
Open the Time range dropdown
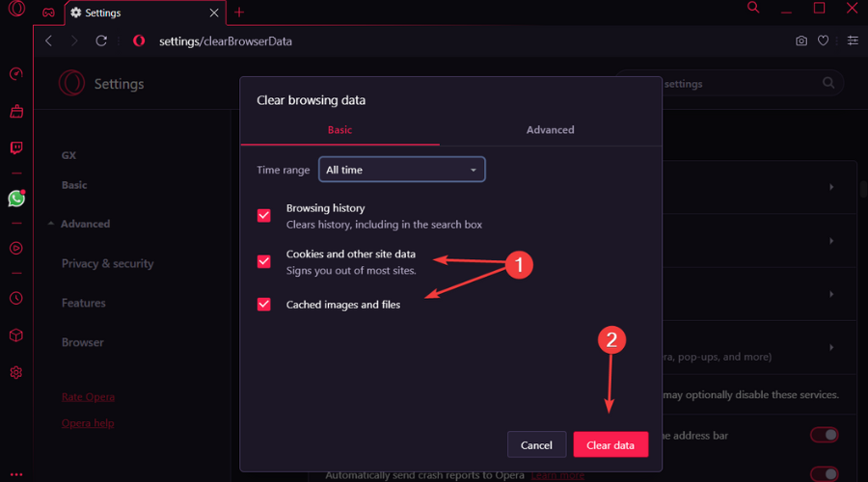[402, 170]
